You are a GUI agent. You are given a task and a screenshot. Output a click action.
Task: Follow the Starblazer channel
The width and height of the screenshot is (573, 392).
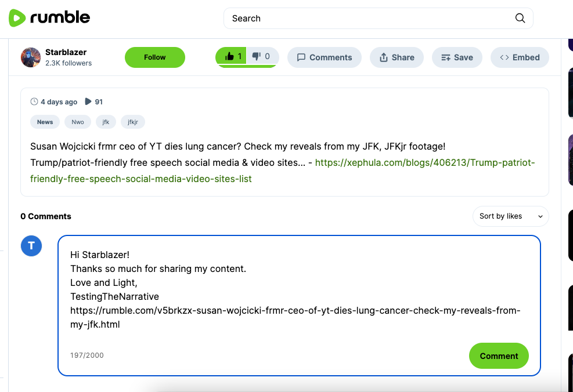tap(155, 57)
